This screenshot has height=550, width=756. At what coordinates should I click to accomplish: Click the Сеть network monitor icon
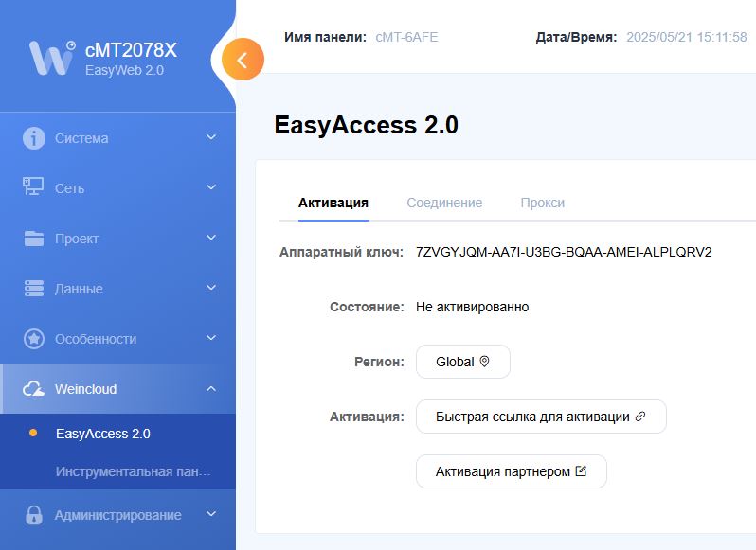click(34, 187)
